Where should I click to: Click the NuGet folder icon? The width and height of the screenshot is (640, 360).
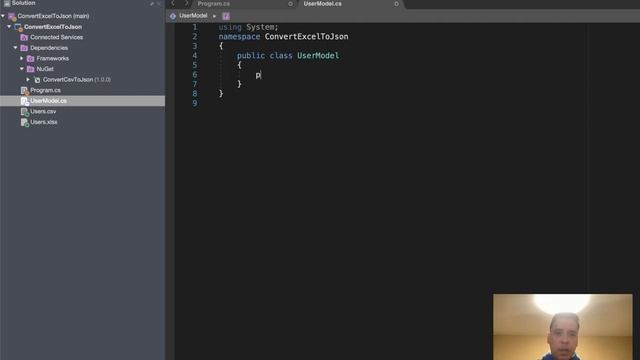[31, 69]
